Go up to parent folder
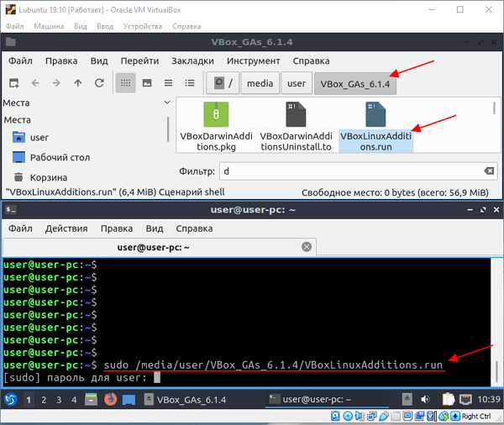 [x=78, y=83]
